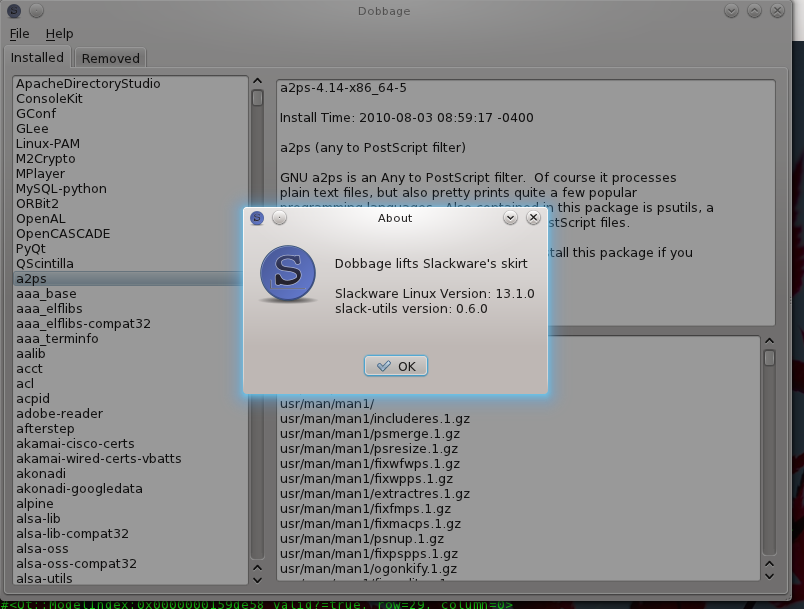Click usr/man/man1/includeres.1.gz in the file list
This screenshot has height=609, width=804.
point(375,419)
